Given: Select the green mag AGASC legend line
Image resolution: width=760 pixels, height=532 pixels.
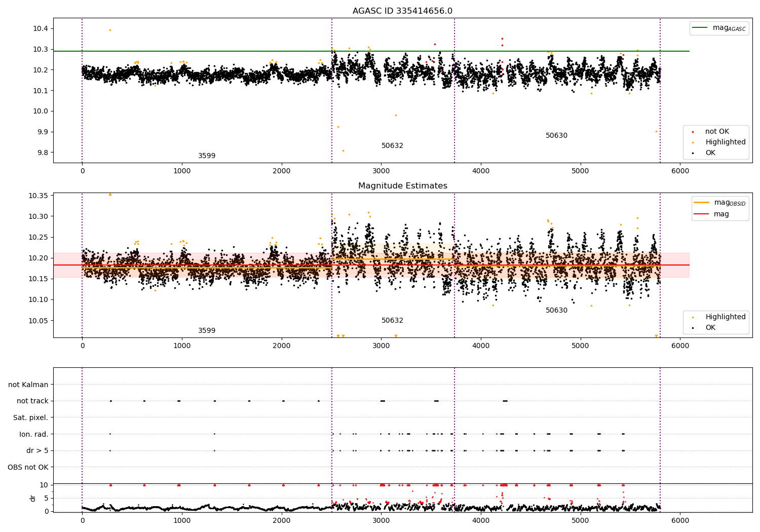Looking at the screenshot, I should coord(700,28).
